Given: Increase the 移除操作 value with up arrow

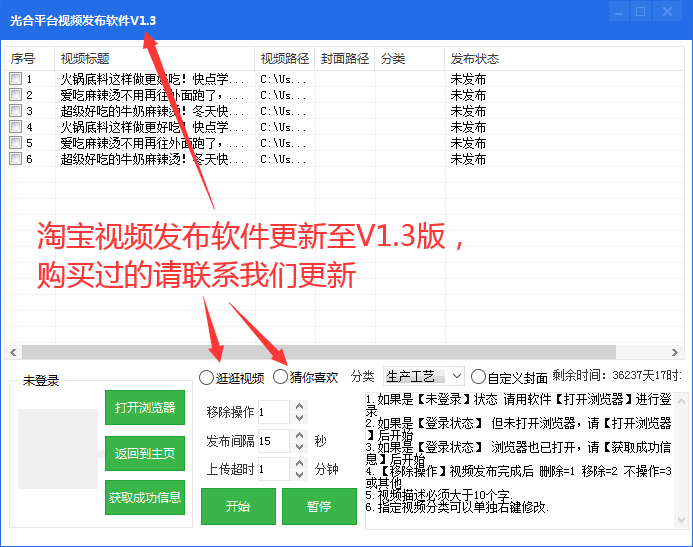Looking at the screenshot, I should (300, 406).
